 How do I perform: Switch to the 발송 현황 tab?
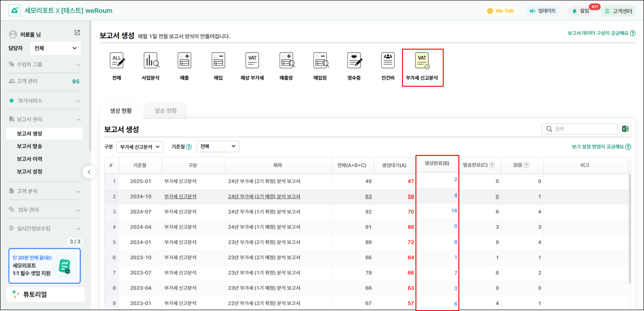pos(165,111)
